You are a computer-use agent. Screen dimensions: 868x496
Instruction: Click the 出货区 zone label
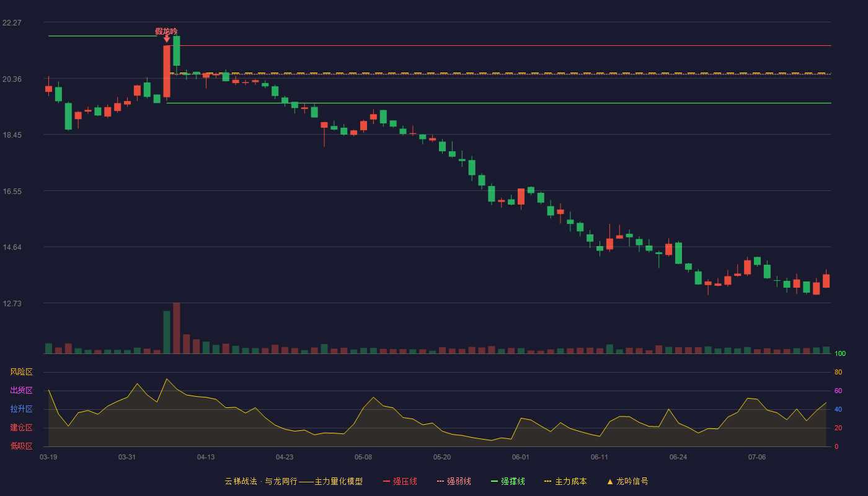pos(21,391)
